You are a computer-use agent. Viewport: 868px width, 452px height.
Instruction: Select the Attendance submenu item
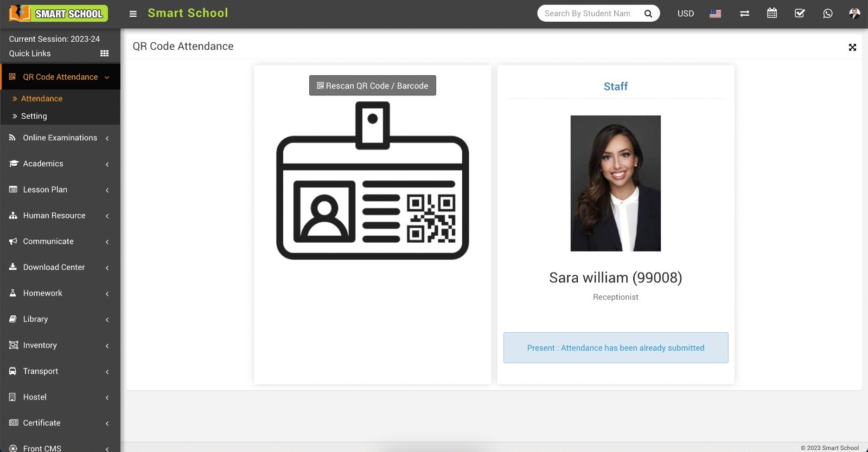(42, 99)
